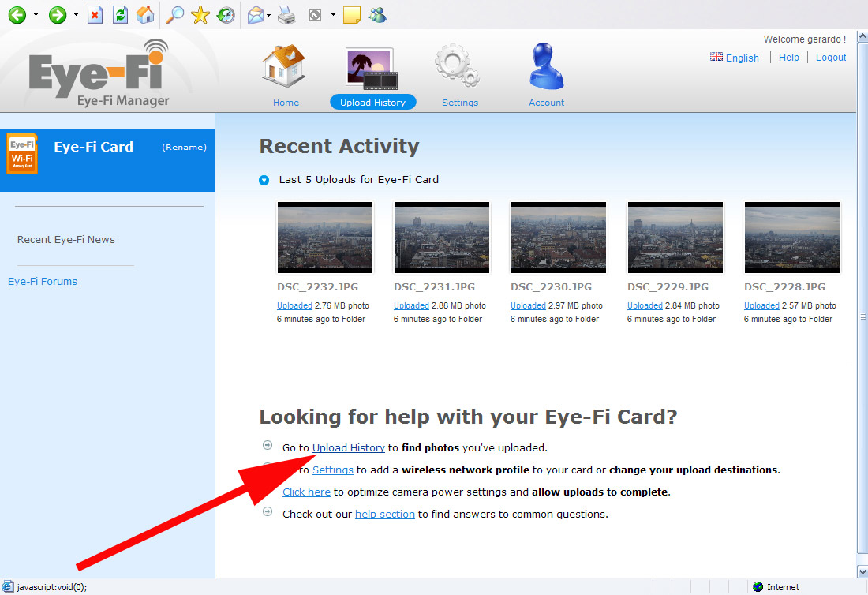This screenshot has height=595, width=868.
Task: Collapse the Last 5 Uploads section arrow
Action: pos(264,180)
